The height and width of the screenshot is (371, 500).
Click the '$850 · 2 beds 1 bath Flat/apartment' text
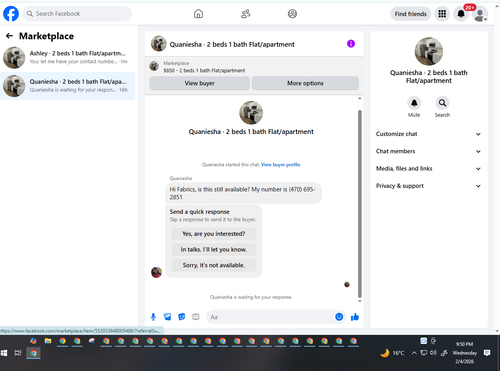click(204, 71)
